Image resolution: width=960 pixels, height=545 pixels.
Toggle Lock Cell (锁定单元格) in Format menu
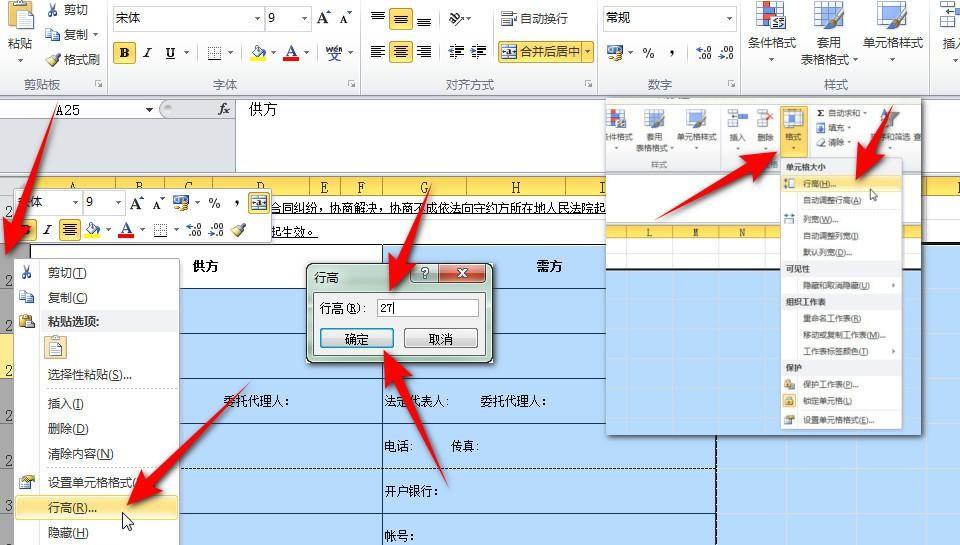click(827, 401)
